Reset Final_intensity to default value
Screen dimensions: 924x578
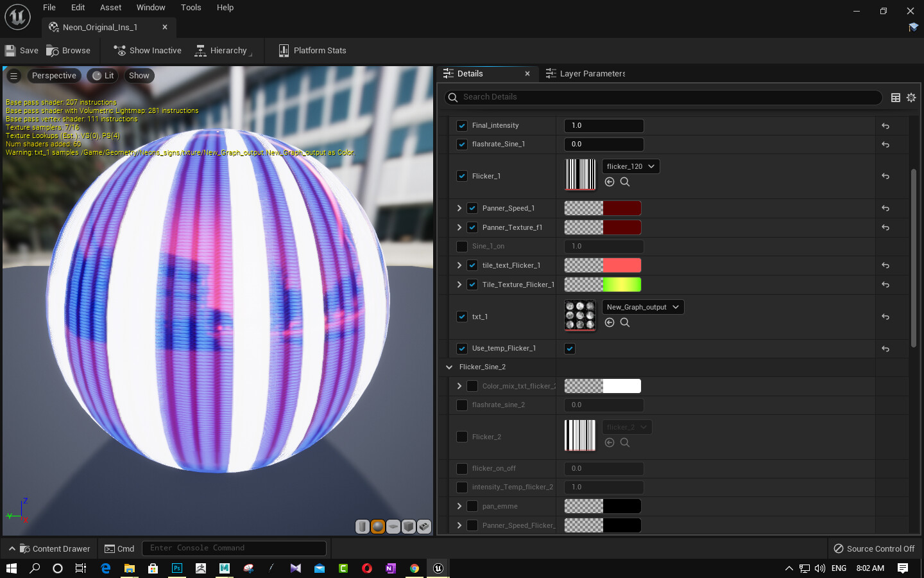tap(886, 126)
